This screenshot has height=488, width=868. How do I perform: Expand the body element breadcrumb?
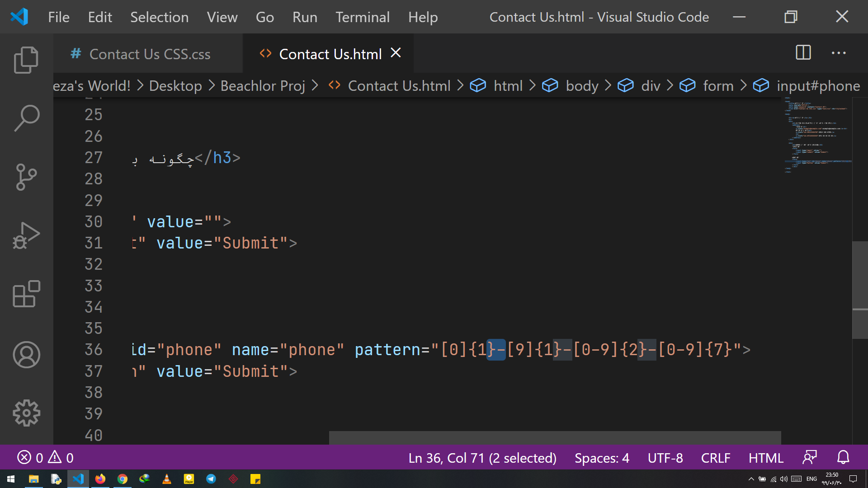(570, 85)
